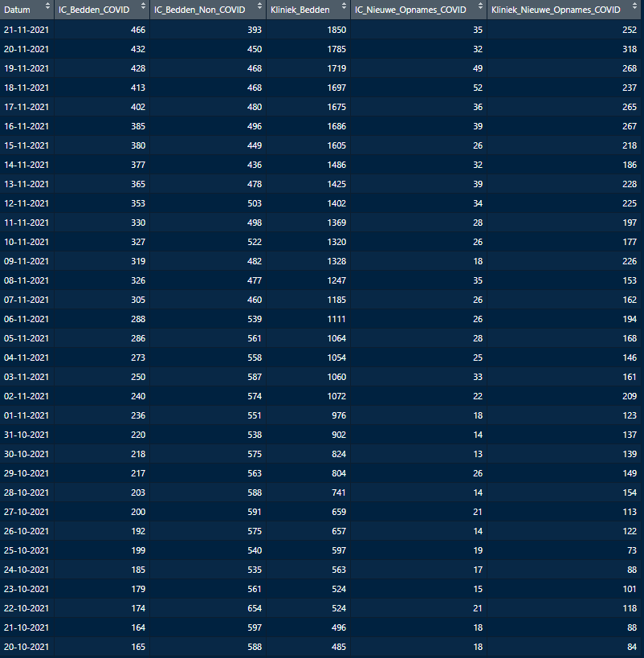This screenshot has height=658, width=644.
Task: Select Kliniek_Bedden value 1111
Action: tap(336, 319)
